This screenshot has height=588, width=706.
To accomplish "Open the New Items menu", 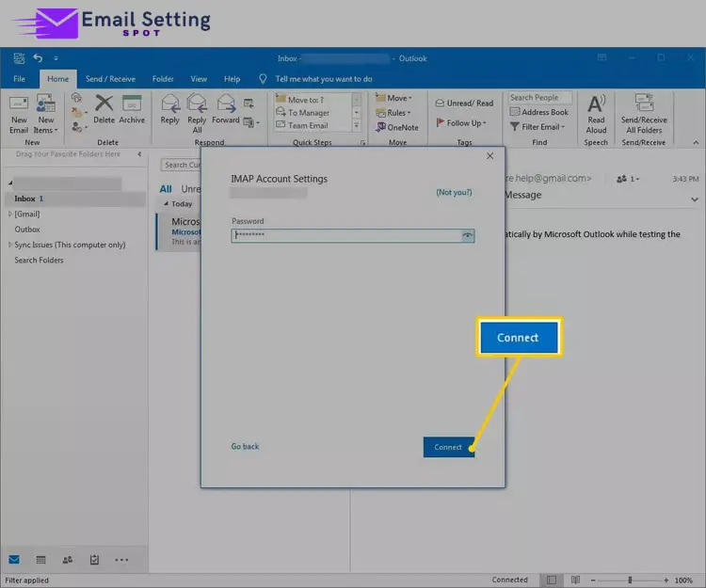I will tap(45, 114).
